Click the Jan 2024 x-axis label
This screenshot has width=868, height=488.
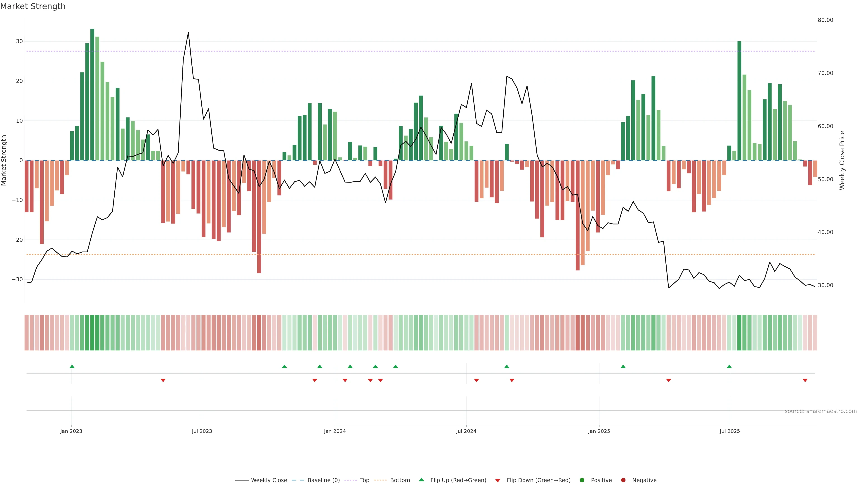(x=335, y=431)
